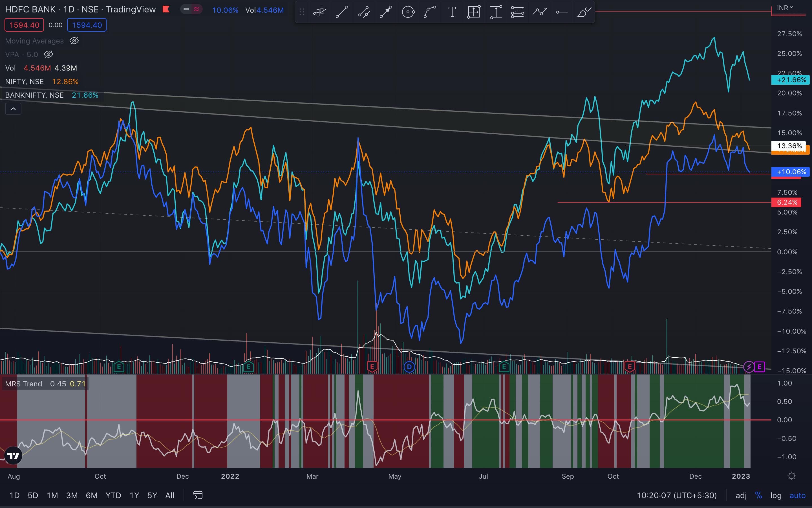Image resolution: width=812 pixels, height=508 pixels.
Task: Open the blue dividend D marker
Action: 409,367
